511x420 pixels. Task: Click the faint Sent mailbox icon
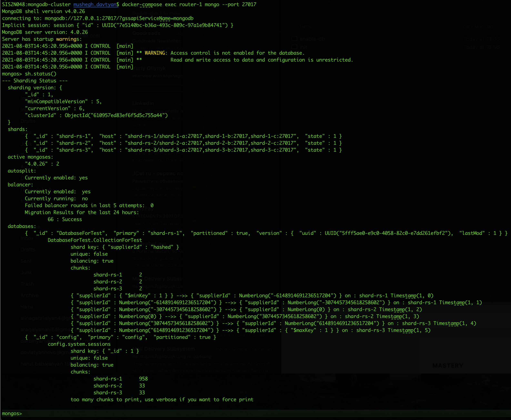pos(14,261)
